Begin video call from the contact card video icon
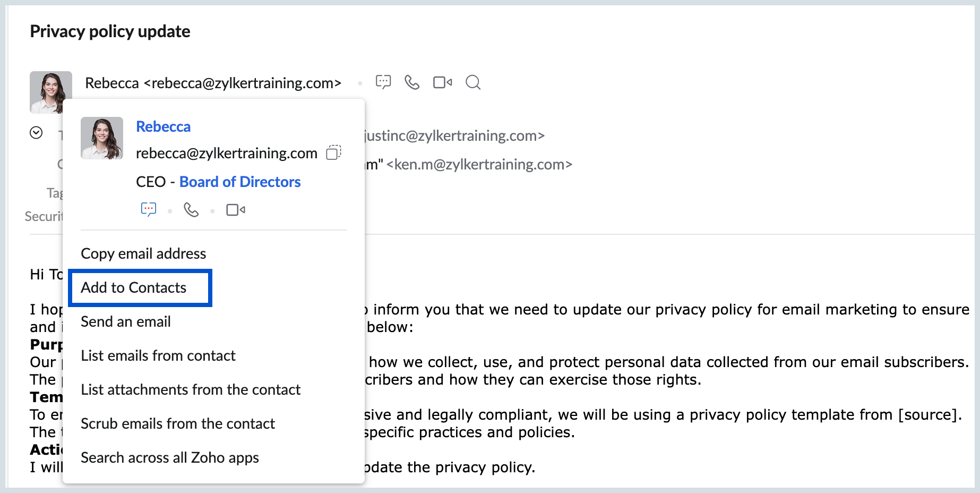 coord(235,209)
